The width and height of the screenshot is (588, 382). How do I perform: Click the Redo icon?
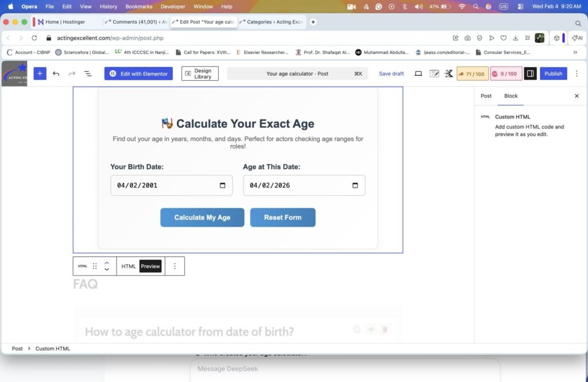(71, 73)
